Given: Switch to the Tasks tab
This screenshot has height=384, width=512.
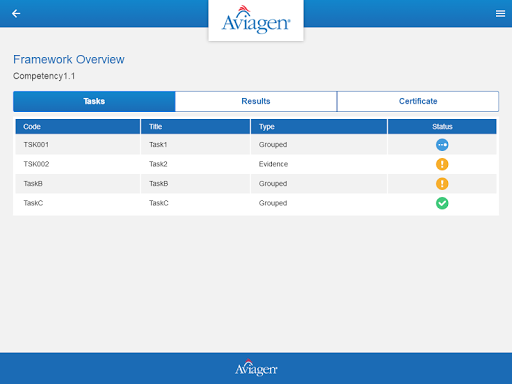Looking at the screenshot, I should click(94, 101).
